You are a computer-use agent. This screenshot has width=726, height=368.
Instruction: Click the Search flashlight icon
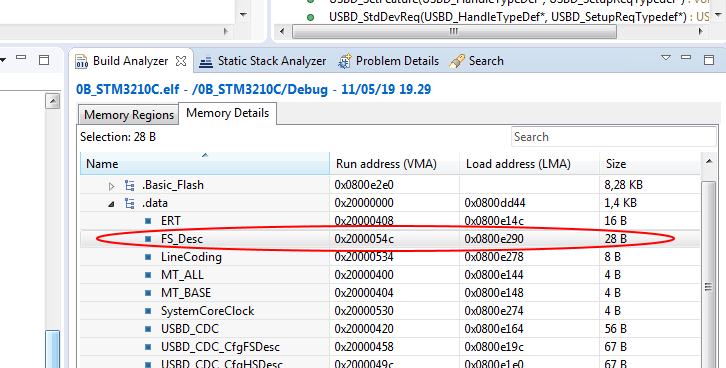pyautogui.click(x=457, y=62)
